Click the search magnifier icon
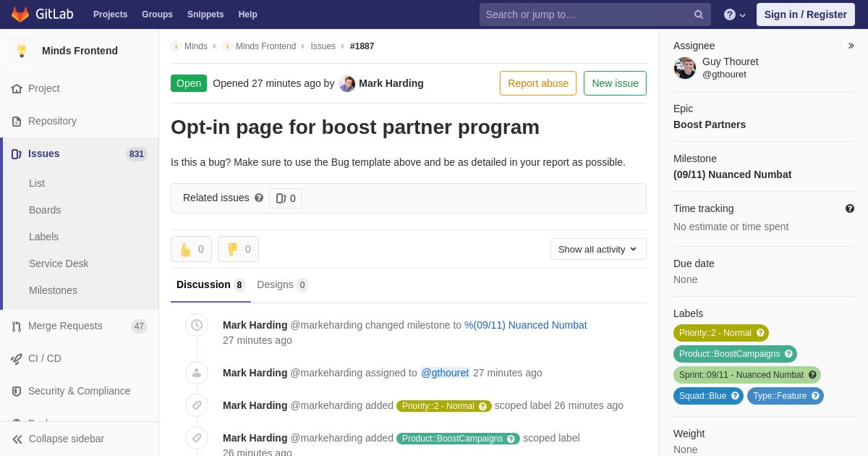 (699, 14)
